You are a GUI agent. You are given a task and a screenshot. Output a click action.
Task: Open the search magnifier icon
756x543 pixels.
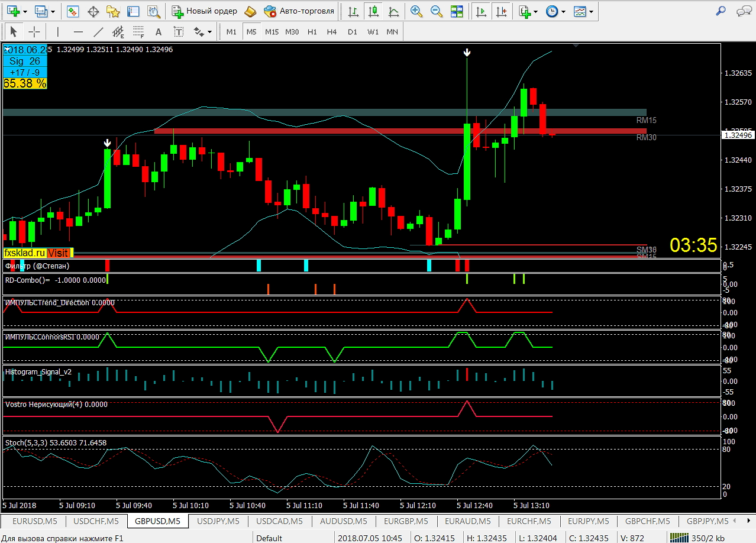[721, 11]
